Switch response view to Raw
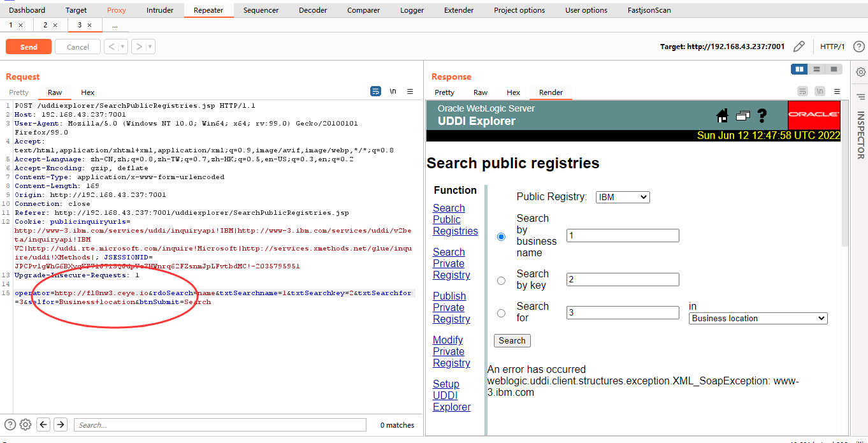The width and height of the screenshot is (868, 443). point(481,92)
